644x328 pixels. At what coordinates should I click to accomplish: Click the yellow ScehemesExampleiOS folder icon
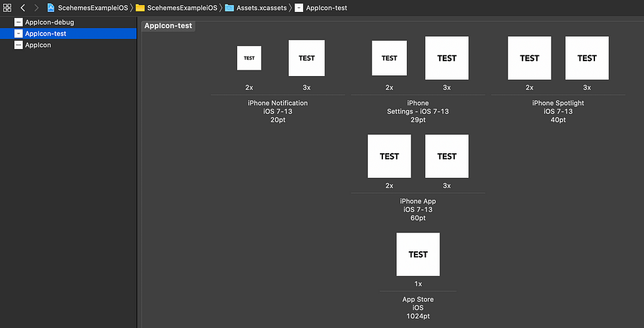tap(140, 8)
